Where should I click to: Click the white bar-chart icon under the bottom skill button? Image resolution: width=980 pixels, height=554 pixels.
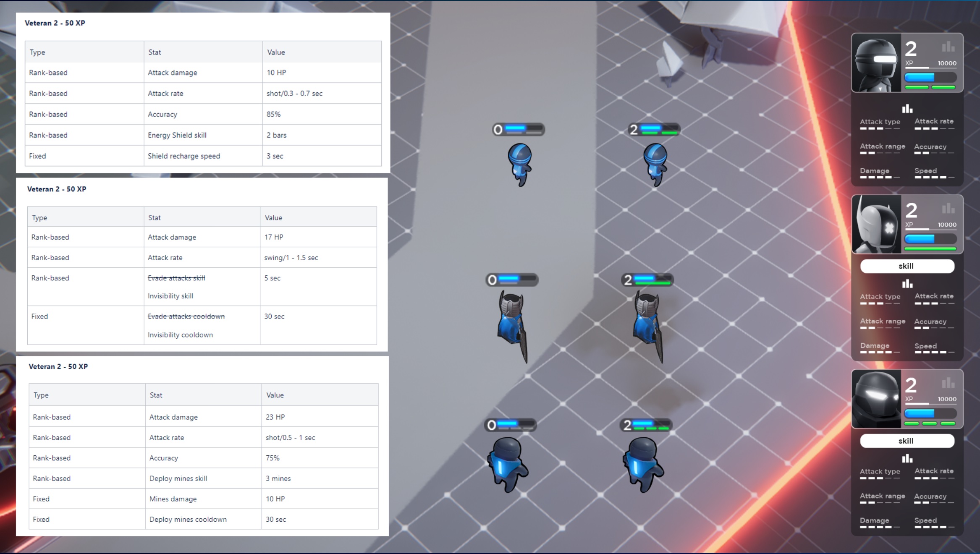907,458
